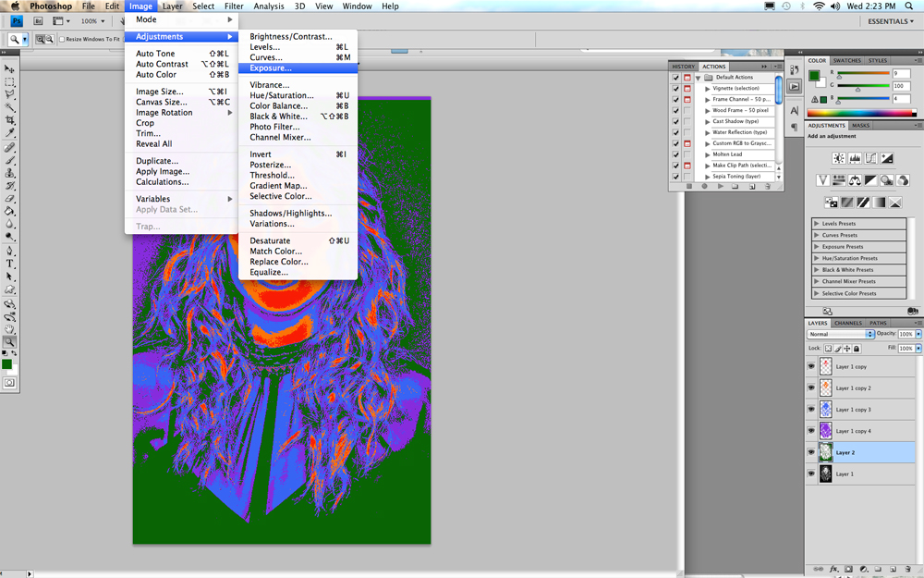Select the Healing Brush tool
Screen dimensions: 924x578
(x=9, y=147)
